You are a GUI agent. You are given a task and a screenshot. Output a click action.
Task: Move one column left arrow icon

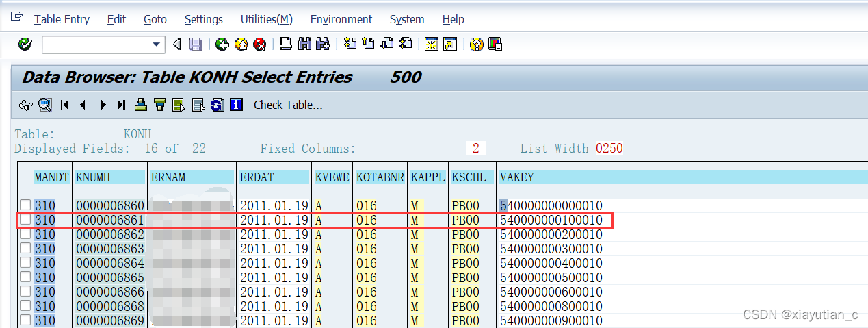click(83, 105)
